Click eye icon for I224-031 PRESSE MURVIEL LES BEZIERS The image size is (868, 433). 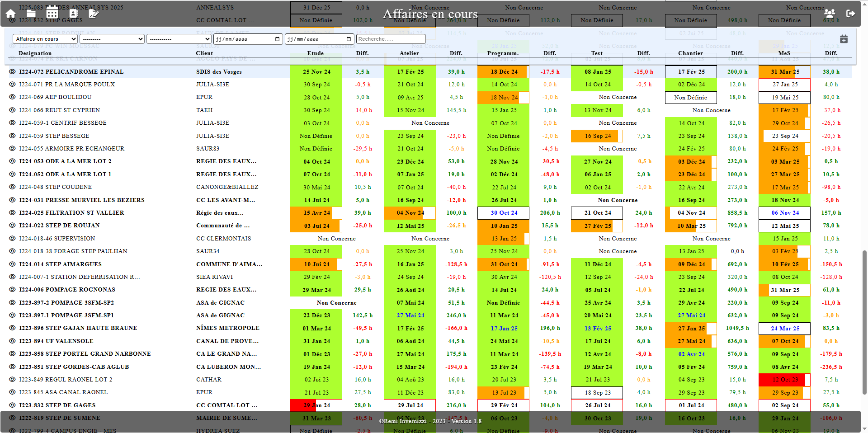point(12,200)
